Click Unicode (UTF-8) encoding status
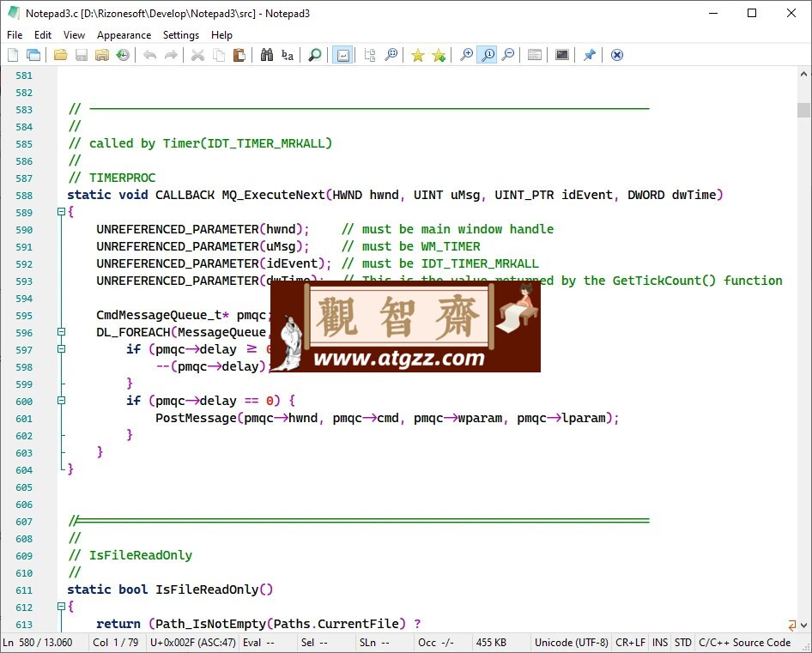812x653 pixels. (x=571, y=643)
